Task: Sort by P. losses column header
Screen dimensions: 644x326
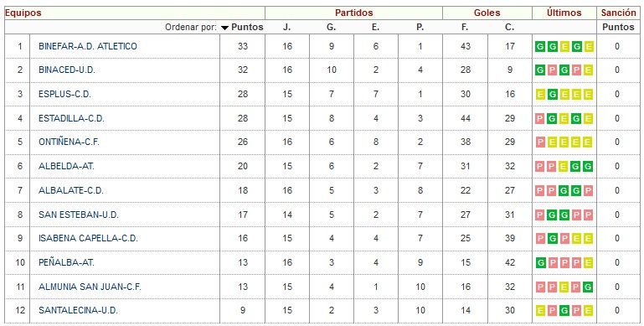Action: [x=420, y=27]
